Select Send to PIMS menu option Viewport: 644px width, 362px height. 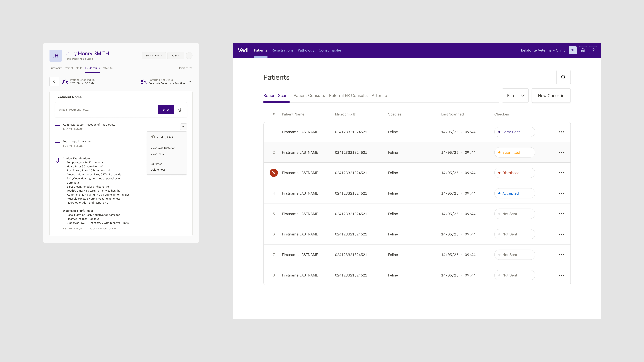pos(164,137)
